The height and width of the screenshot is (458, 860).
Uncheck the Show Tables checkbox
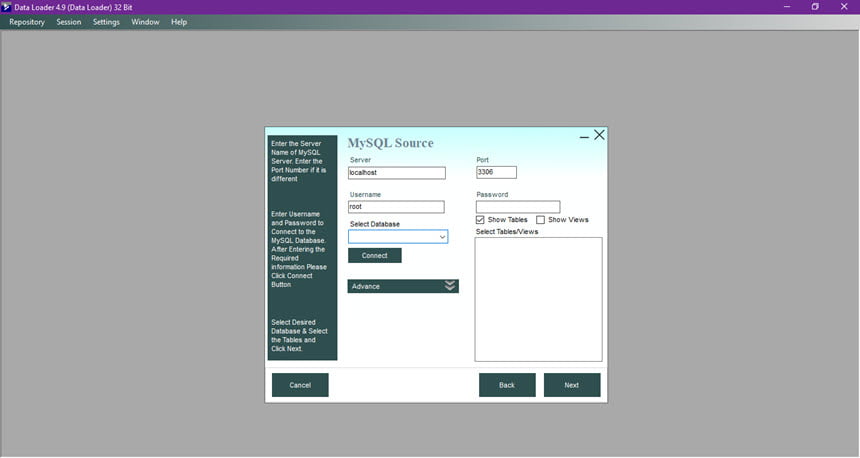pyautogui.click(x=480, y=220)
